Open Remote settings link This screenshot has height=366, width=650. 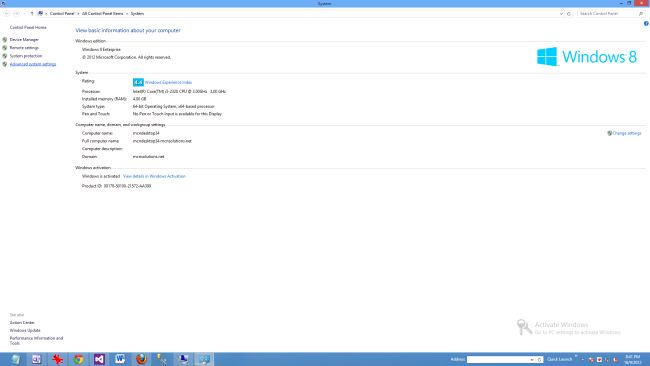pos(24,48)
